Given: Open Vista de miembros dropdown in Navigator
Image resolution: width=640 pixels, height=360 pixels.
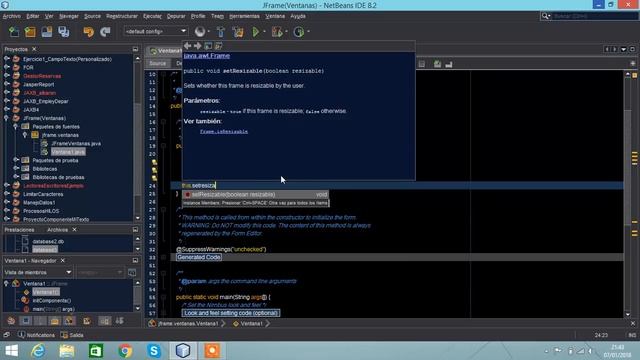Looking at the screenshot, I should (38, 272).
